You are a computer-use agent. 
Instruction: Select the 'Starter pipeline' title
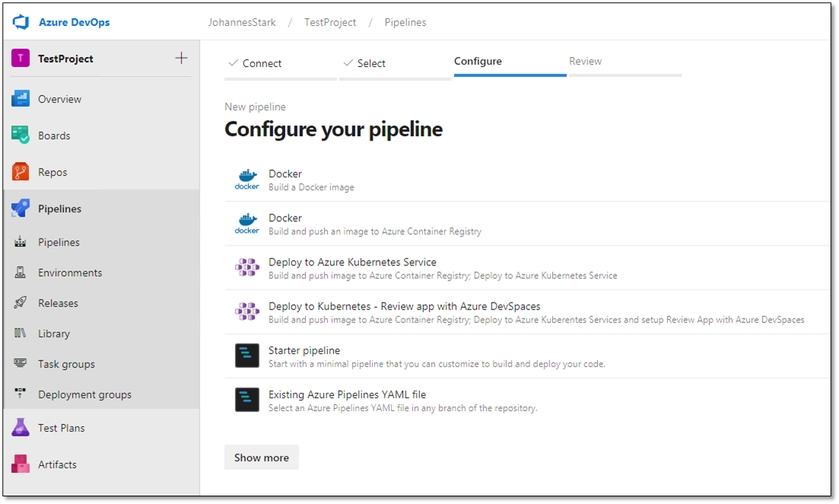304,350
